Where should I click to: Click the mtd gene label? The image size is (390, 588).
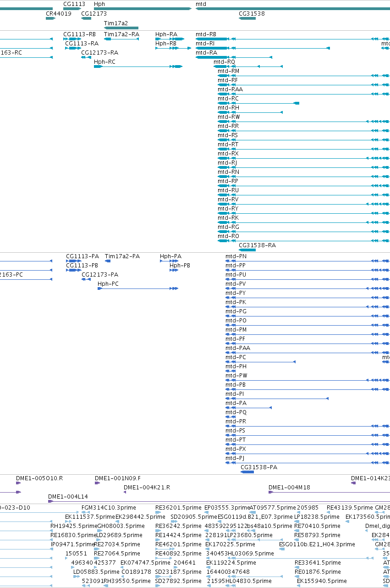[201, 4]
